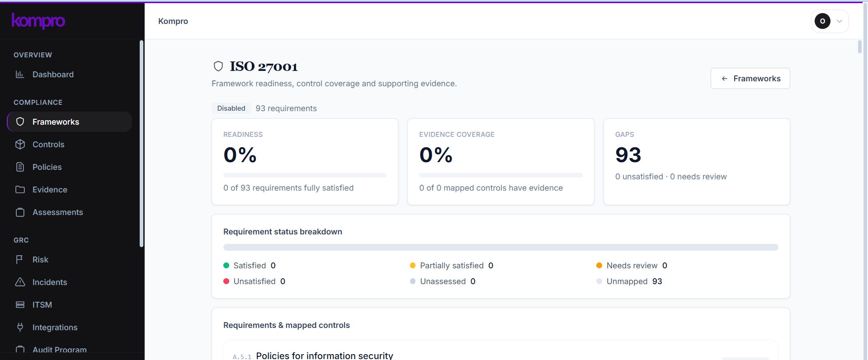Screen dimensions: 868x360
Task: Click the Assessments clipboard icon
Action: point(20,212)
